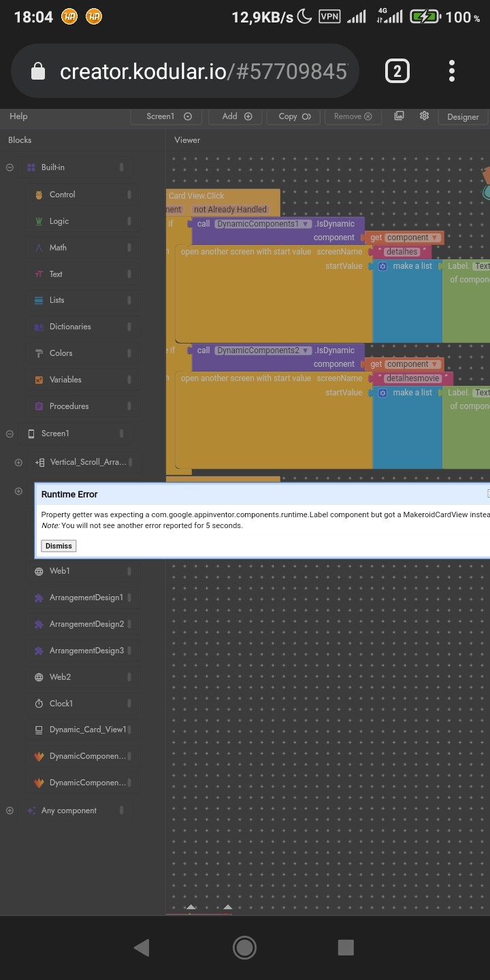Click the Dictionaries category icon
Image resolution: width=490 pixels, height=980 pixels.
coord(39,327)
